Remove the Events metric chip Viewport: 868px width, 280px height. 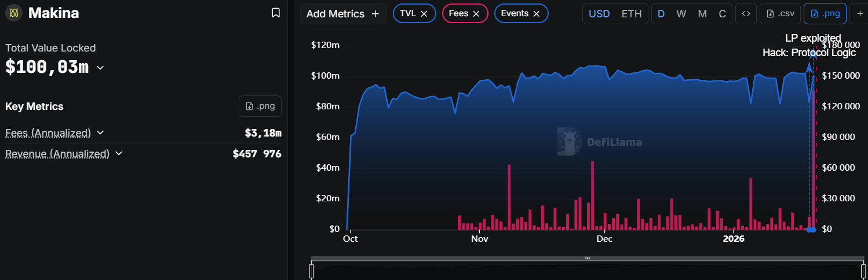click(537, 14)
